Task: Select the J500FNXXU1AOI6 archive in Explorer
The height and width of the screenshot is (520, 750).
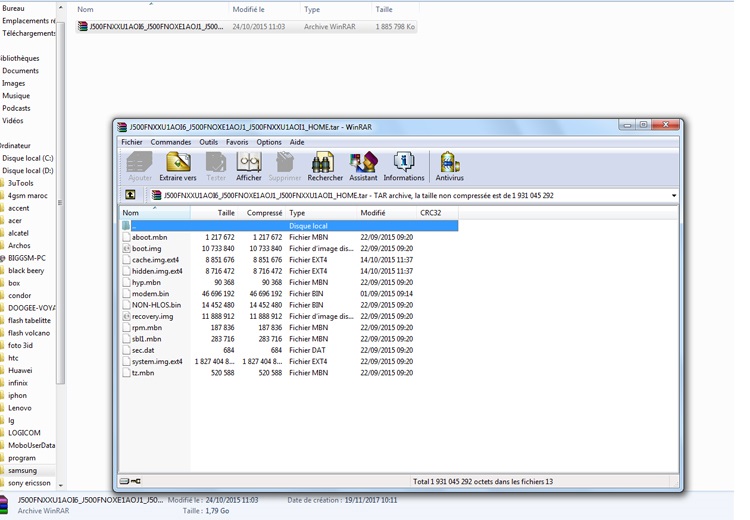Action: [246, 27]
